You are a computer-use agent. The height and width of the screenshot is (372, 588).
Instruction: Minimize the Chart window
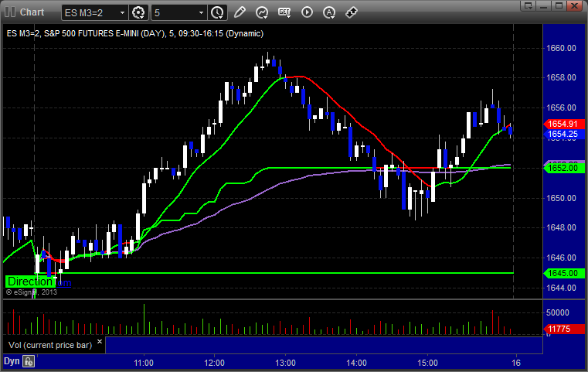544,5
